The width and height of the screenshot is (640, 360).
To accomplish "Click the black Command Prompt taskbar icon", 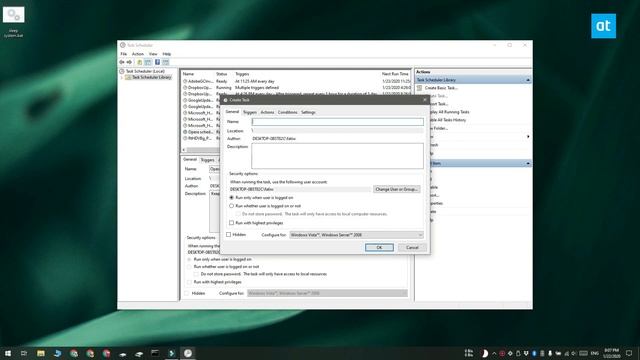I will (155, 353).
